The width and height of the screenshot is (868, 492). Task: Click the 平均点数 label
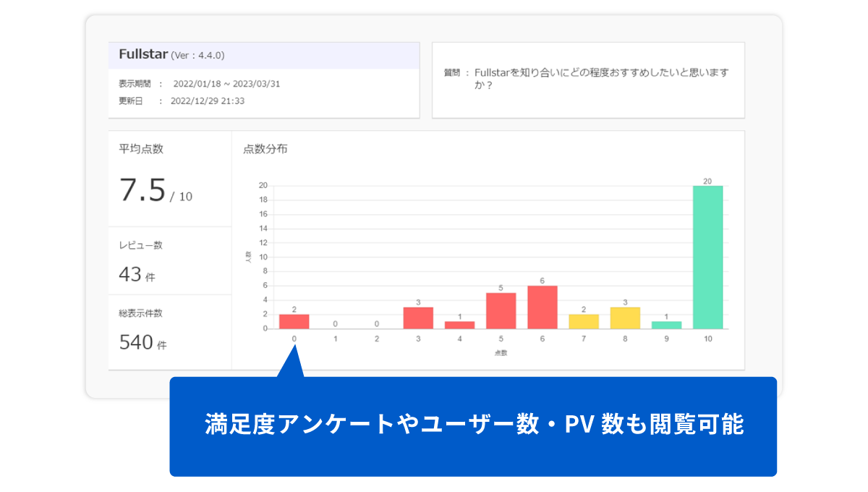coord(141,149)
